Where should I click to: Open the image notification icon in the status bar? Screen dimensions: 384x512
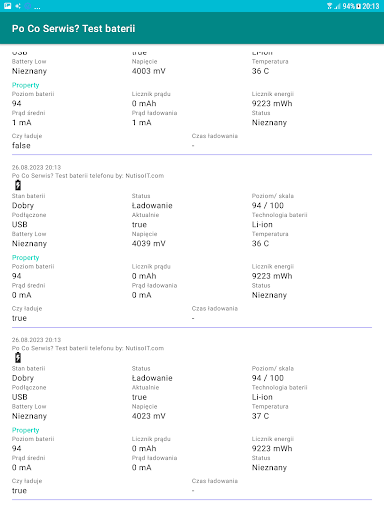[8, 6]
